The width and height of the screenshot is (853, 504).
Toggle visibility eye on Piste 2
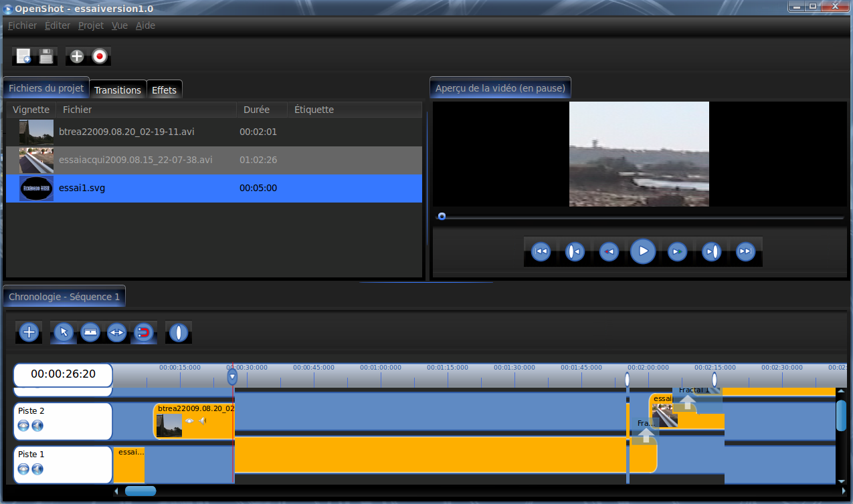click(23, 426)
